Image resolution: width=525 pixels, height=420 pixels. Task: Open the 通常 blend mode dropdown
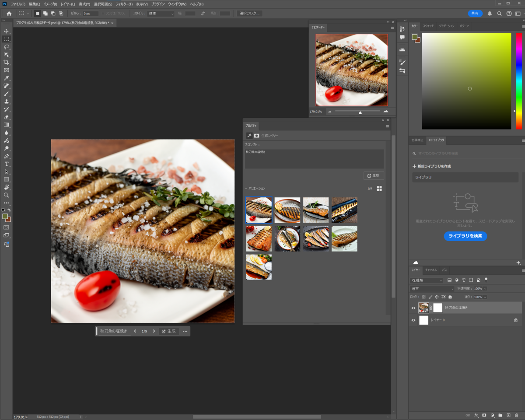click(x=432, y=289)
